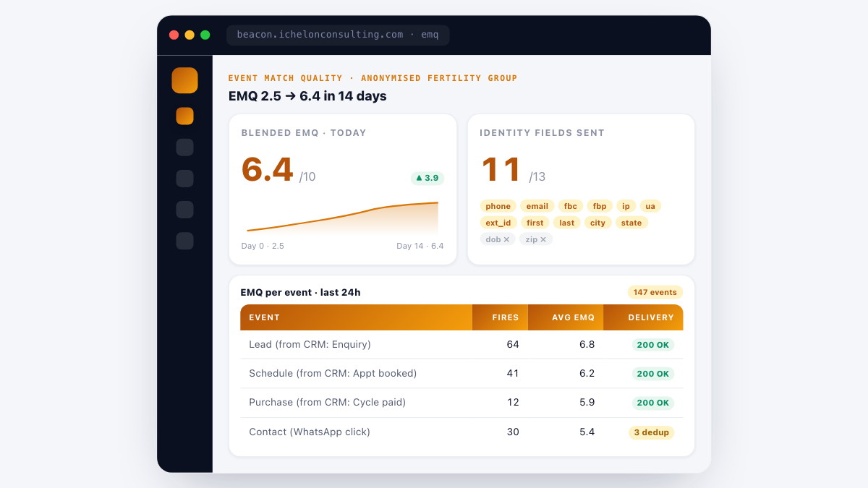Viewport: 868px width, 488px height.
Task: Click the email identity chip
Action: point(537,206)
